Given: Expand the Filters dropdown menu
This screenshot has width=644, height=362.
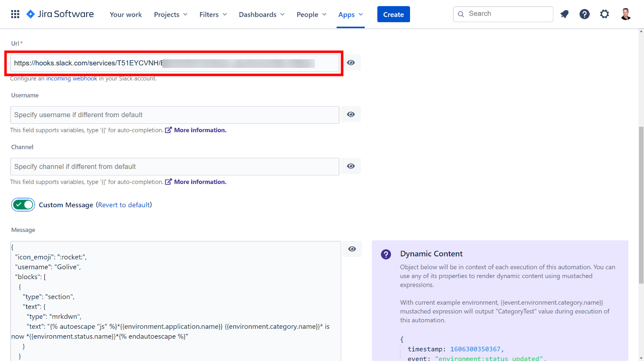Looking at the screenshot, I should 213,15.
